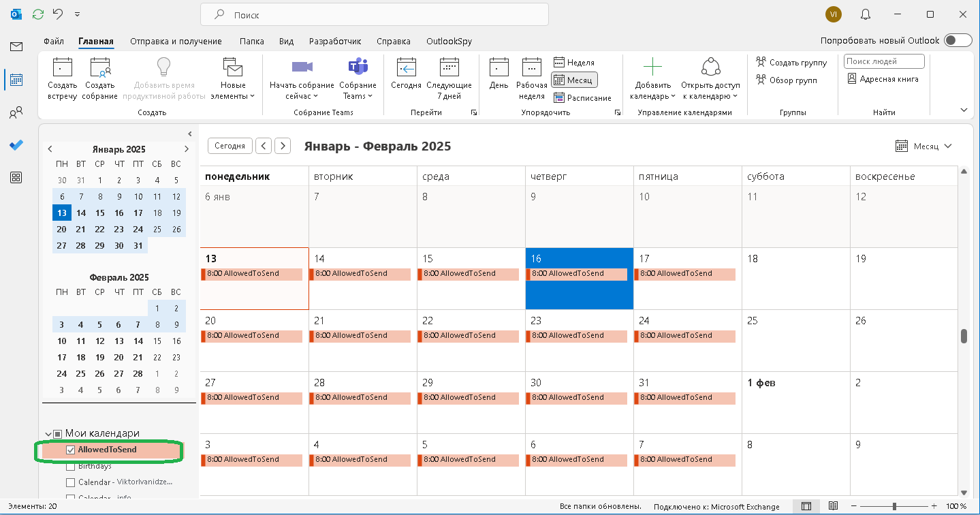Click Создать группу in Groups section

tap(791, 62)
